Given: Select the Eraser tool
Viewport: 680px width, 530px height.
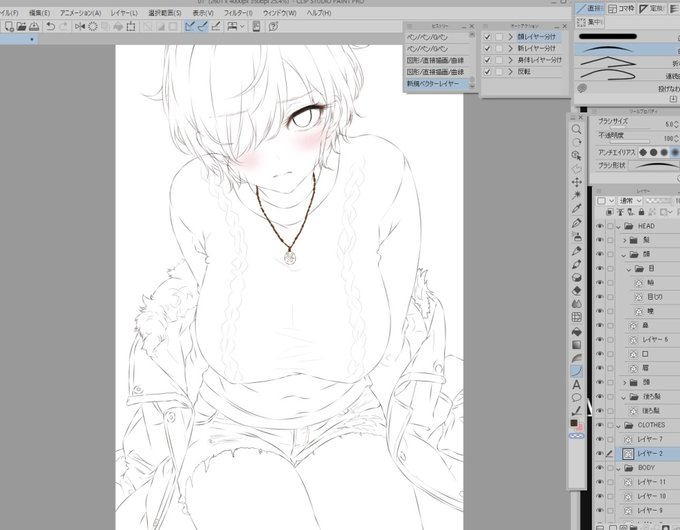Looking at the screenshot, I should click(576, 291).
